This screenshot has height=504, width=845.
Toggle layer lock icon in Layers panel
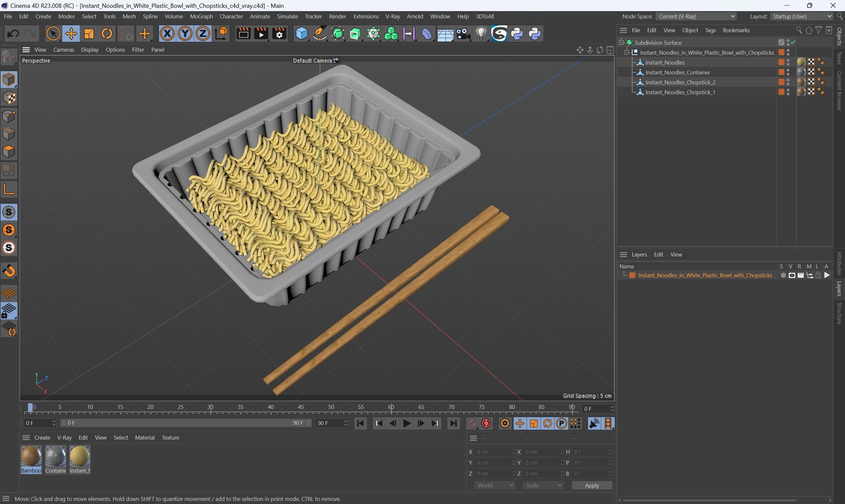click(818, 275)
